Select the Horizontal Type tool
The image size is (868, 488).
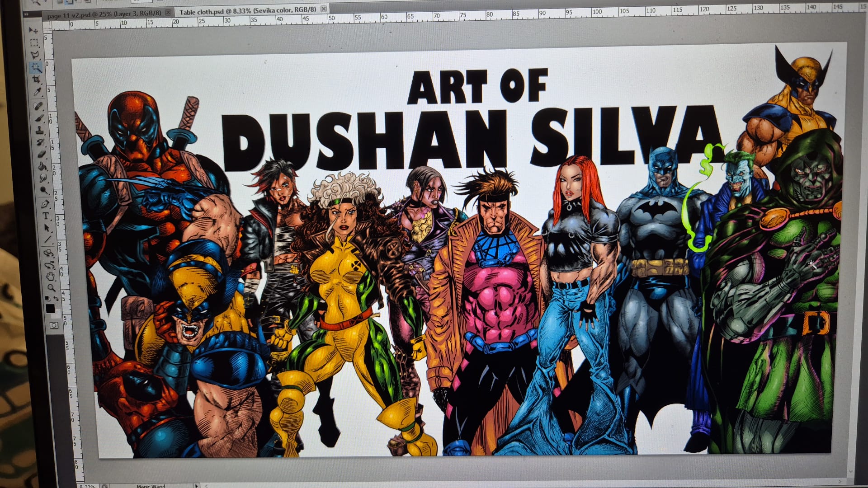pos(46,216)
